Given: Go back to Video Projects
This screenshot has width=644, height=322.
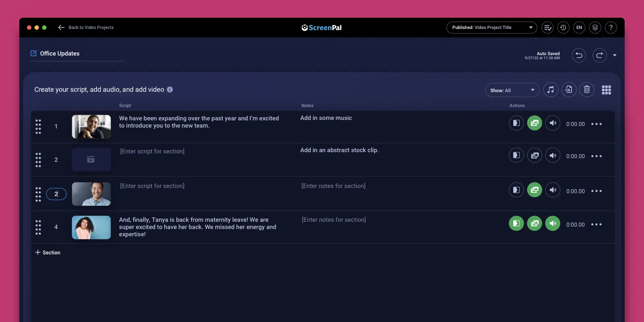Looking at the screenshot, I should pyautogui.click(x=86, y=27).
